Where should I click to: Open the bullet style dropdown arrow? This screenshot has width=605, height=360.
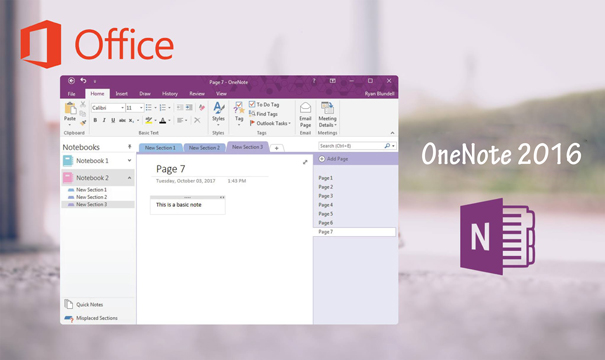tap(155, 108)
